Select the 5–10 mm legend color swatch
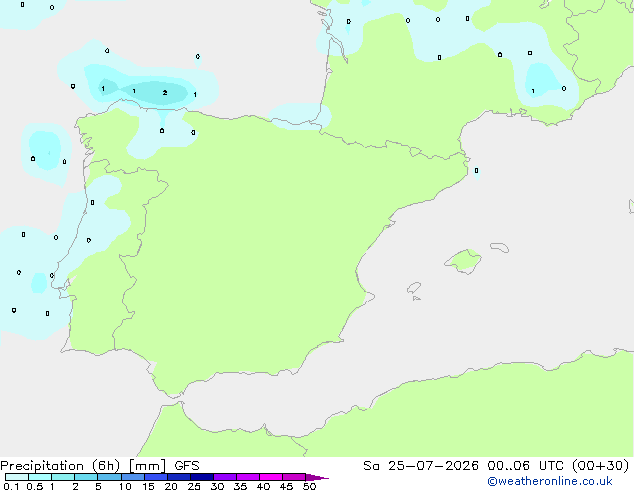 [x=109, y=477]
